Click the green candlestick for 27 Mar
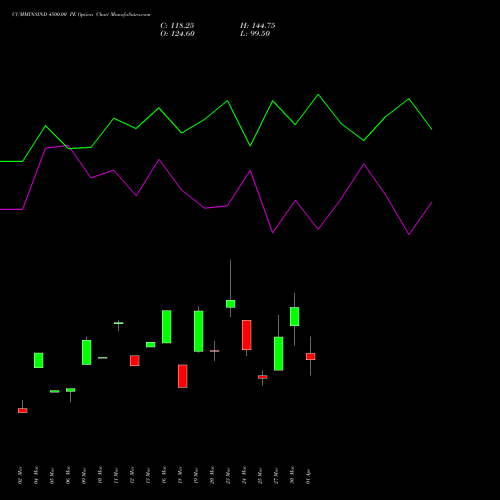This screenshot has width=500, height=500. (x=279, y=354)
